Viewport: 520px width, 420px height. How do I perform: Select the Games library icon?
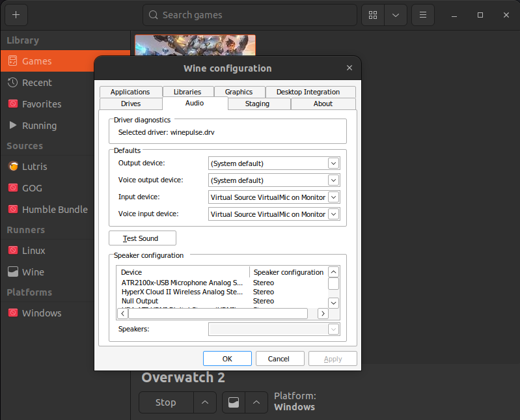pos(12,61)
